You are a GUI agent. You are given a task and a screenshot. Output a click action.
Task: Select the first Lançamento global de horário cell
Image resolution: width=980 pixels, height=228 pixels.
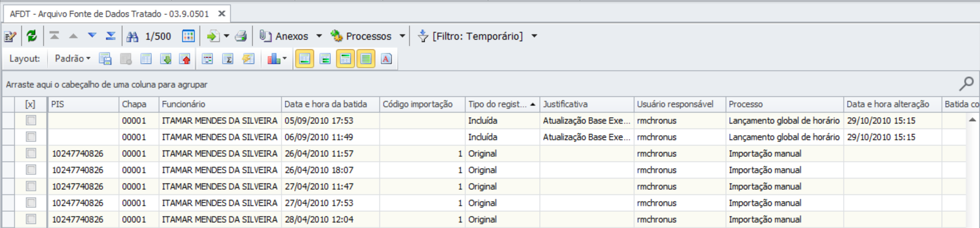(x=785, y=121)
